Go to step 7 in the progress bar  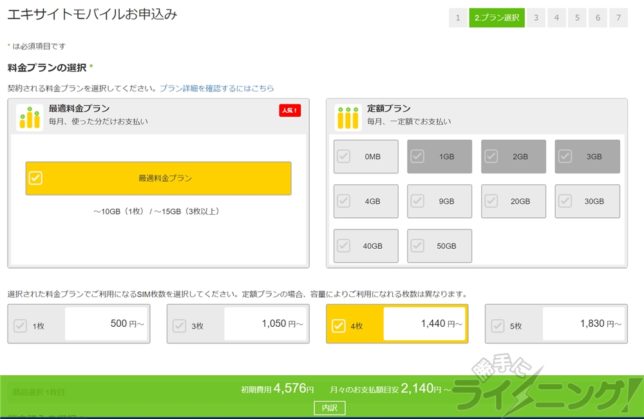click(619, 18)
